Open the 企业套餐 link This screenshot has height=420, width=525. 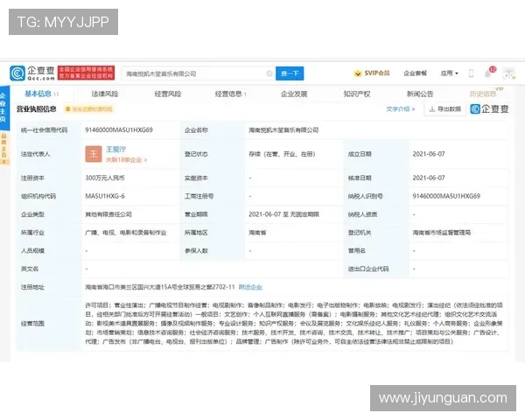415,73
